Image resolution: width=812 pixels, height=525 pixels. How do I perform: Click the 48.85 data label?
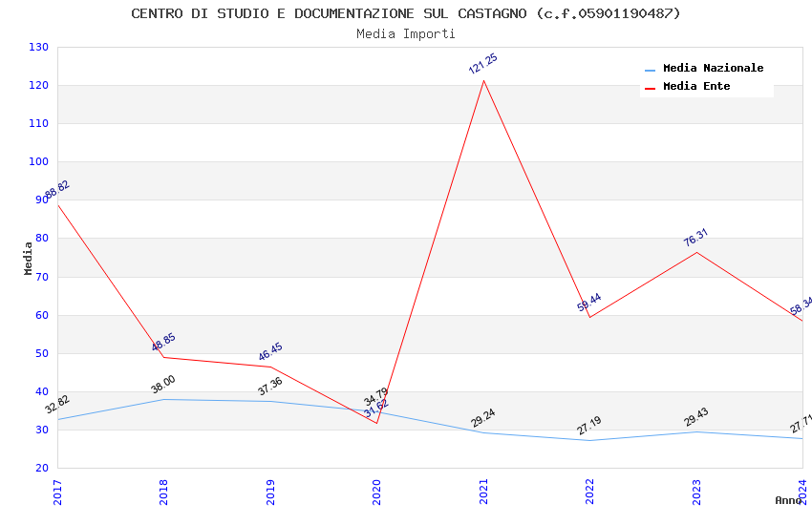pyautogui.click(x=163, y=342)
